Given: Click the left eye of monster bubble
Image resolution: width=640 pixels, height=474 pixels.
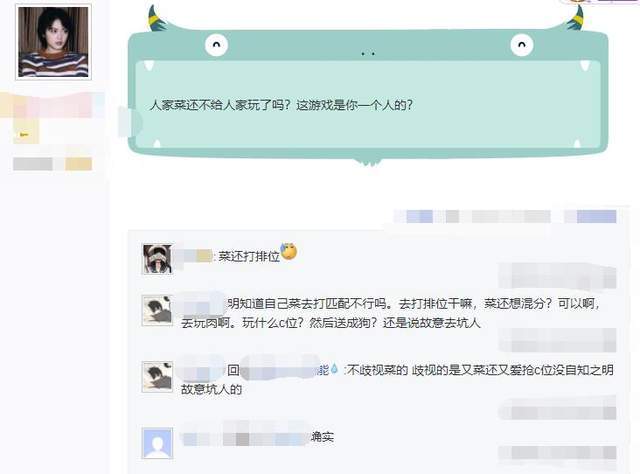Looking at the screenshot, I should tap(216, 45).
